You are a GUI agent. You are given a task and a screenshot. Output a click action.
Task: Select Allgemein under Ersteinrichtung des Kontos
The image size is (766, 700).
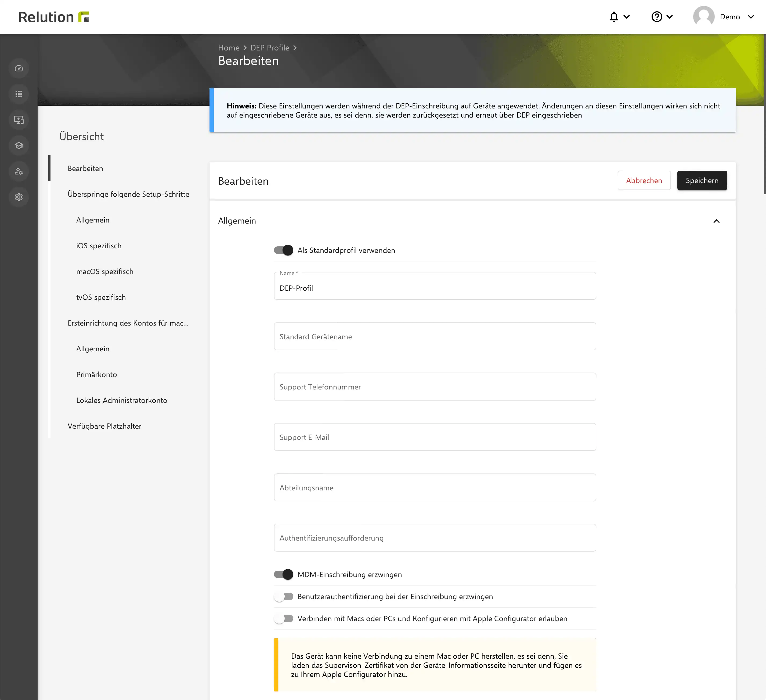pos(93,349)
